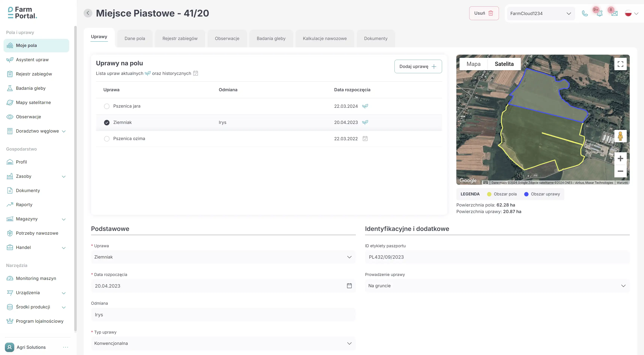Image resolution: width=644 pixels, height=355 pixels.
Task: Switch to Obserwacje tab
Action: pos(227,38)
